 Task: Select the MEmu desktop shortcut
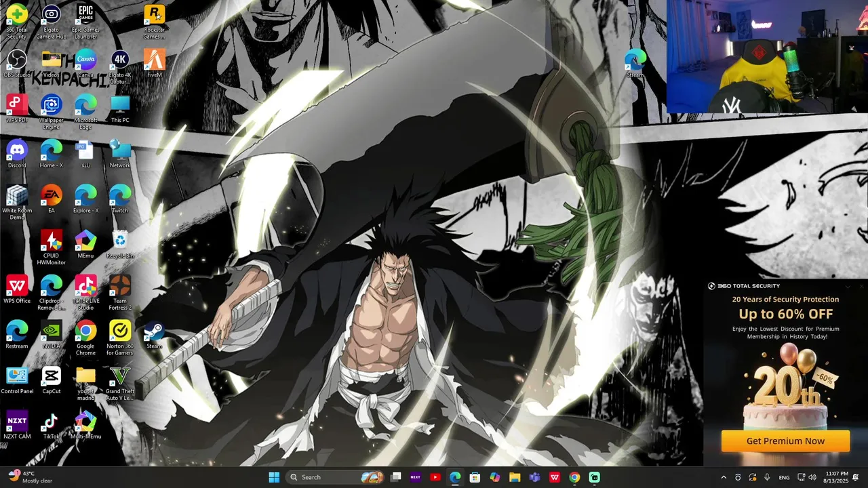pyautogui.click(x=85, y=245)
